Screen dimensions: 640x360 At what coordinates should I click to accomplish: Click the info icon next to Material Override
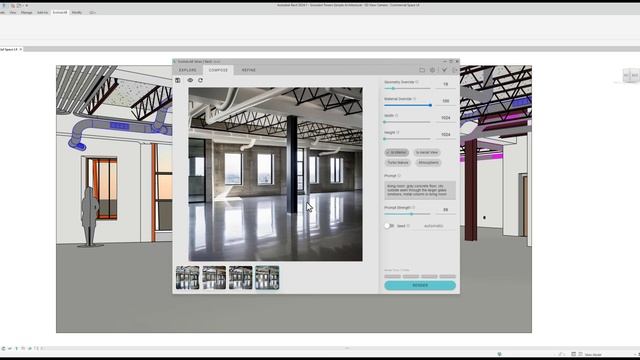click(x=415, y=99)
